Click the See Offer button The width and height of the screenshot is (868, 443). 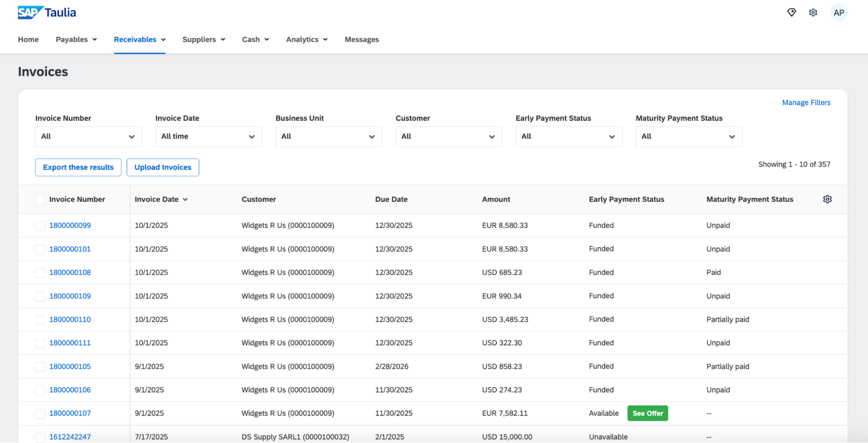647,413
